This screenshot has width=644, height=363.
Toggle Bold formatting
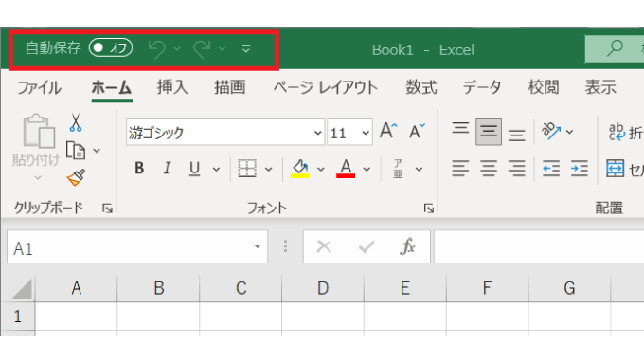pos(139,168)
